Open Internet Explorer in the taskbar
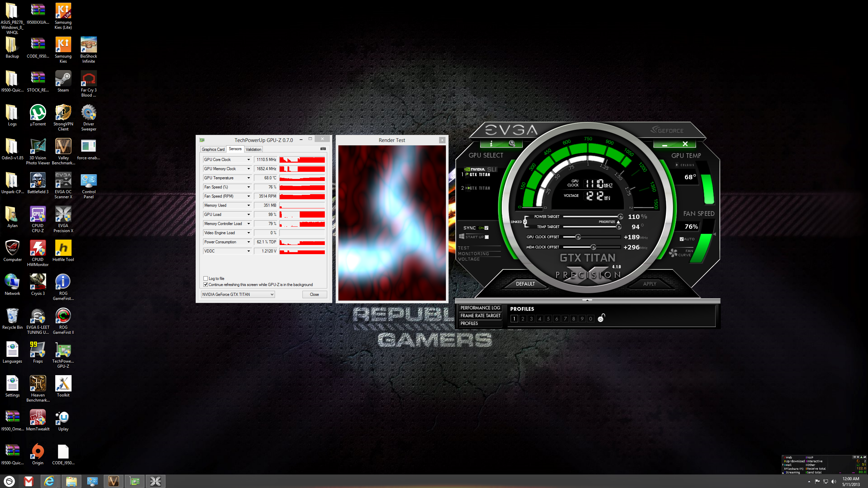The image size is (868, 488). (50, 481)
